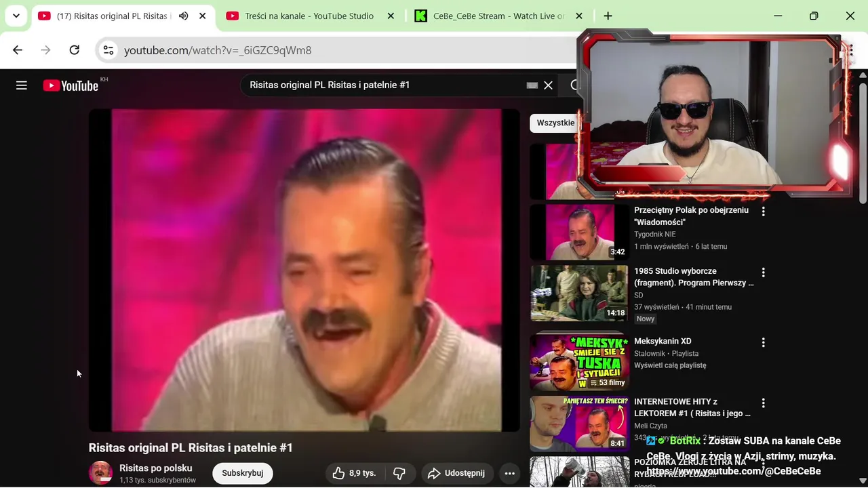The height and width of the screenshot is (488, 868).
Task: Go forward in browser history
Action: pyautogui.click(x=45, y=50)
